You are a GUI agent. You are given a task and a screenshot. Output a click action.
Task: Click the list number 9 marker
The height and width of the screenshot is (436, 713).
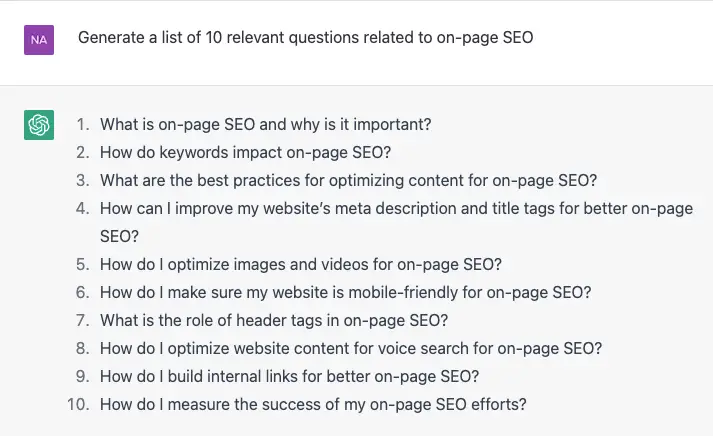[x=83, y=376]
